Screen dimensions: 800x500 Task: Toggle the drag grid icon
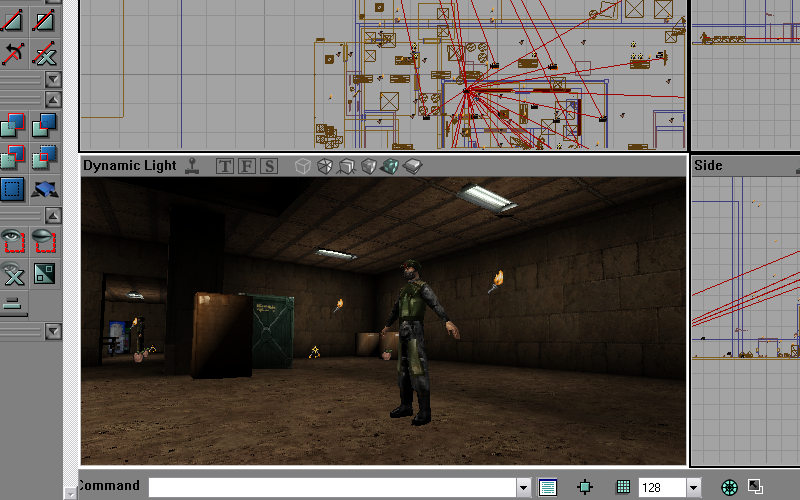(x=623, y=487)
